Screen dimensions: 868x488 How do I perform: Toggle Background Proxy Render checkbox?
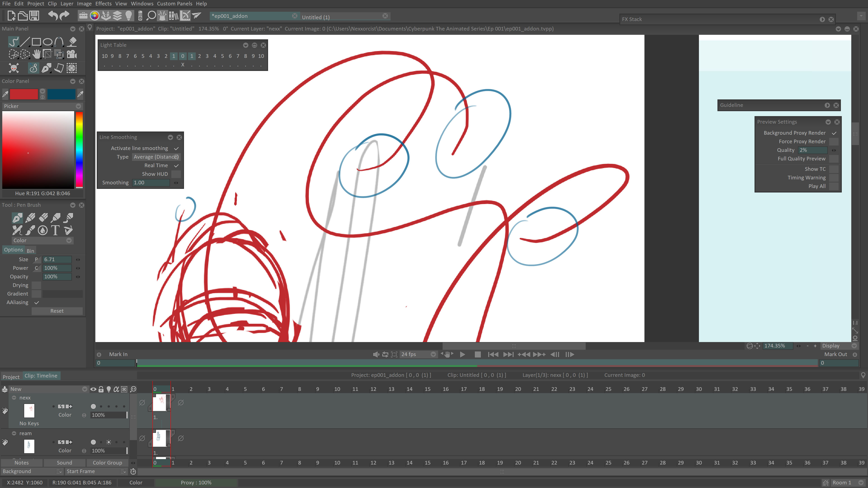pos(834,133)
